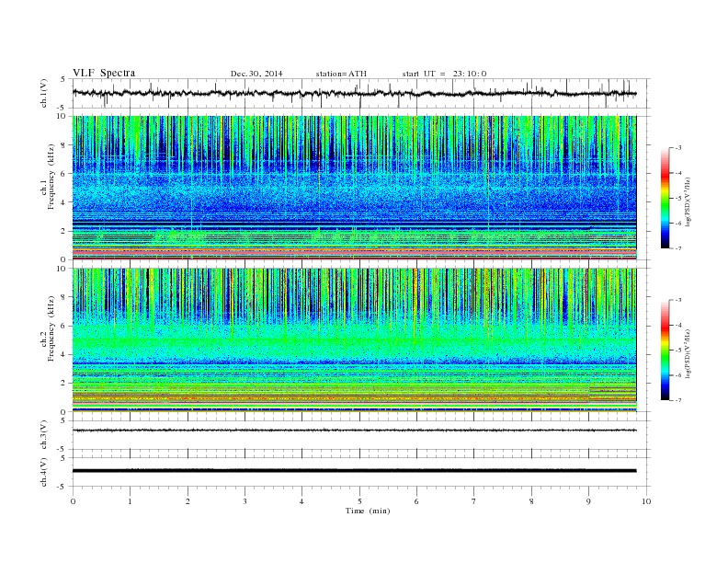Click the ch.2 spectrogram color bar

[x=665, y=350]
